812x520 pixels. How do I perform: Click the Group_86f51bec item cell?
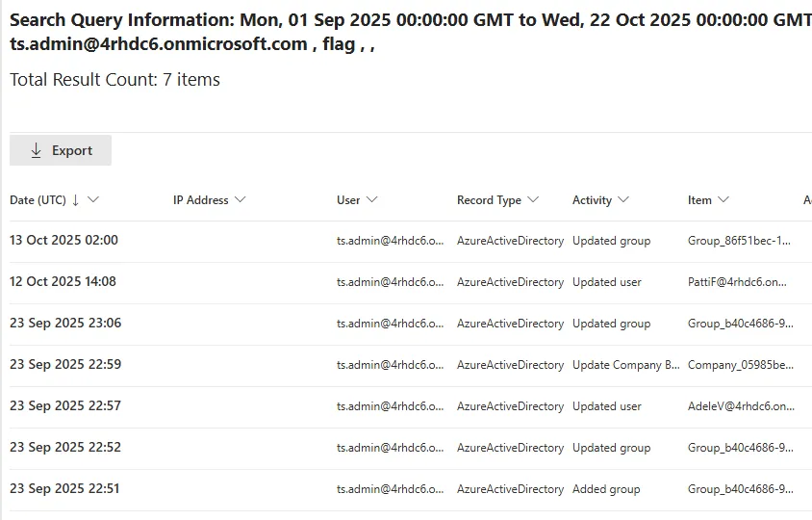point(739,241)
